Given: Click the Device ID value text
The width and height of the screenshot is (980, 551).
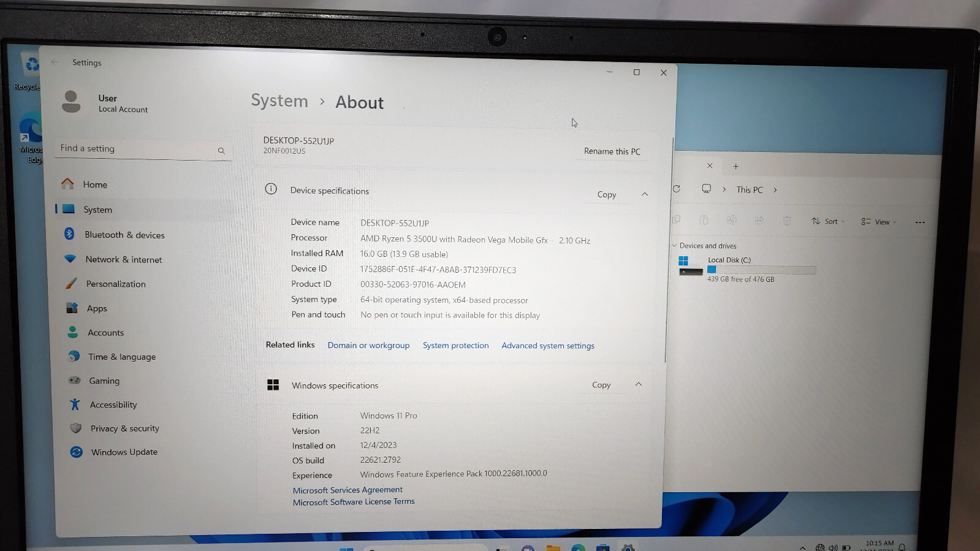Looking at the screenshot, I should point(438,270).
